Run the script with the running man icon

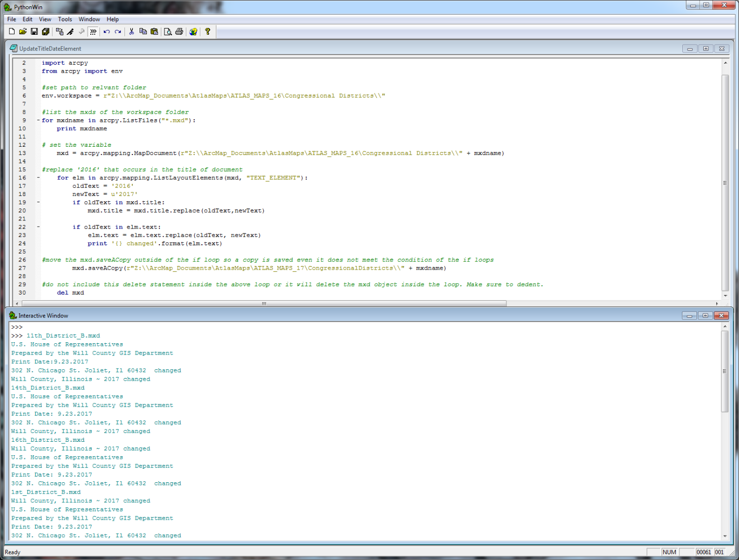coord(71,32)
